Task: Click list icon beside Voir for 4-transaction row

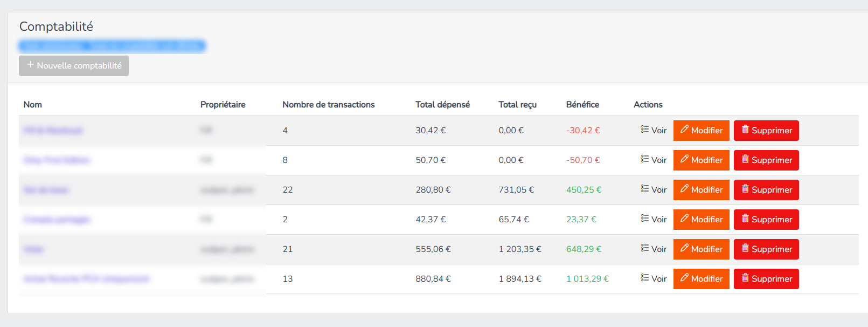Action: [644, 130]
